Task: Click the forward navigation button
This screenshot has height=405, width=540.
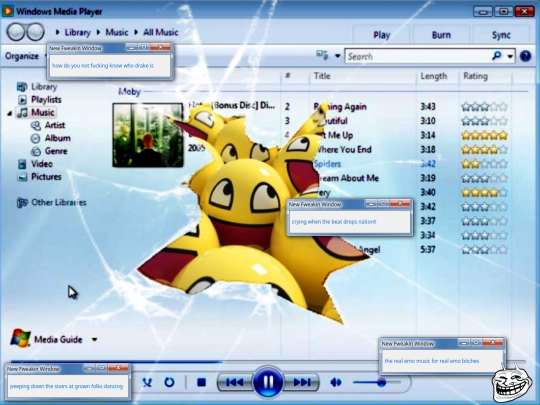Action: (35, 32)
